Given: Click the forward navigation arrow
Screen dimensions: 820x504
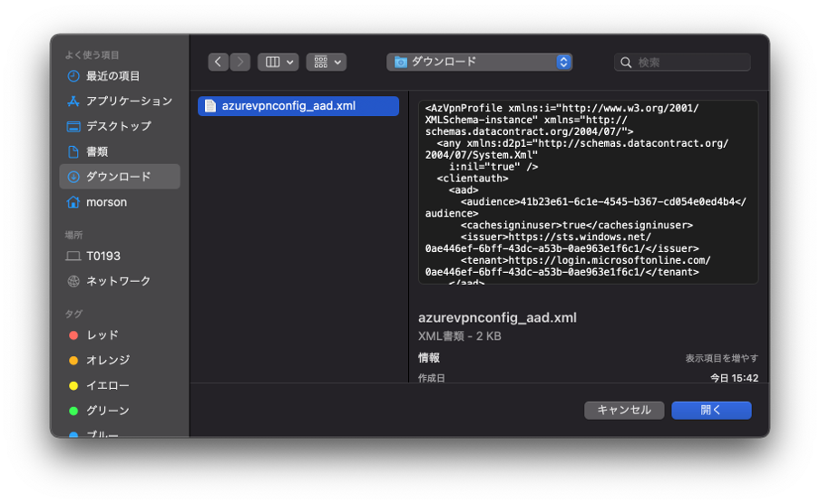Looking at the screenshot, I should pyautogui.click(x=240, y=62).
